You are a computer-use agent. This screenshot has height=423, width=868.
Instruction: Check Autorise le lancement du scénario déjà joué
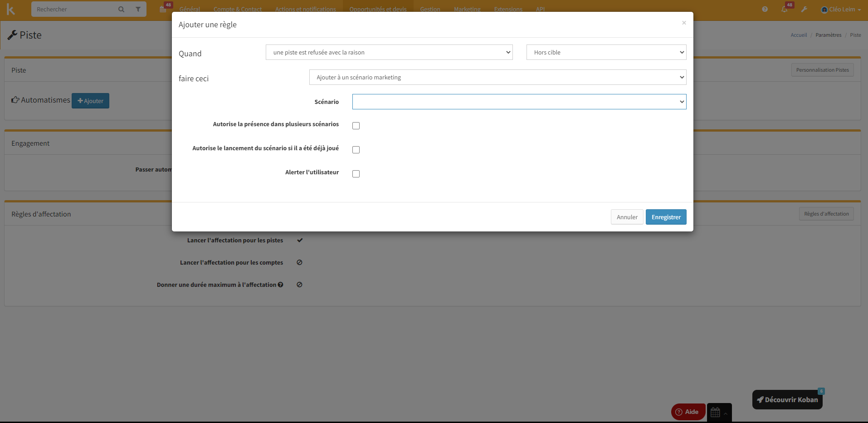tap(356, 150)
